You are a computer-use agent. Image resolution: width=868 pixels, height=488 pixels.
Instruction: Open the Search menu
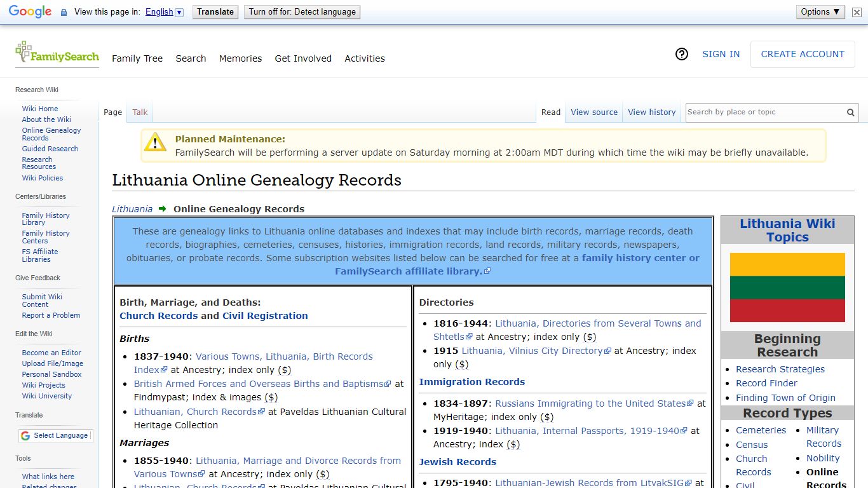coord(191,58)
